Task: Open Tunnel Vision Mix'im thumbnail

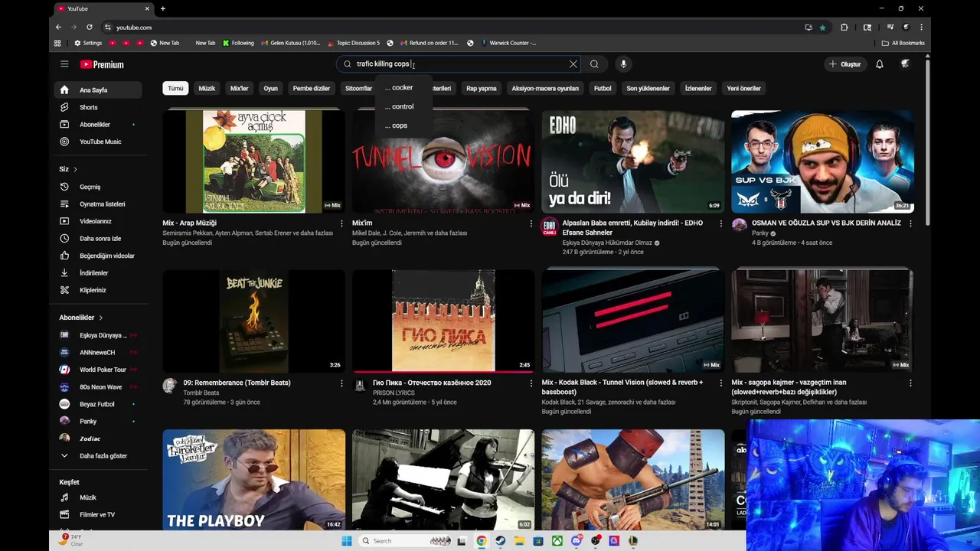Action: point(443,161)
